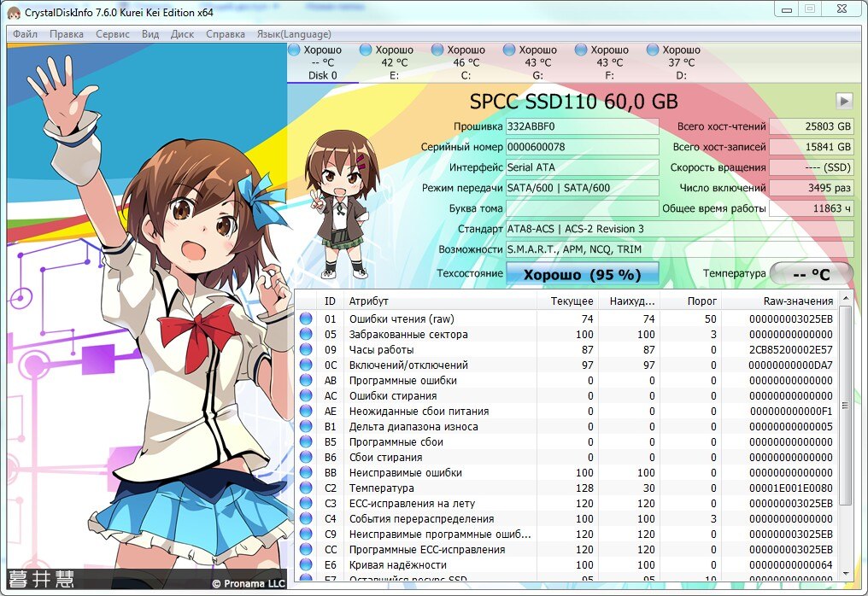Click status icon for C9 row

306,534
